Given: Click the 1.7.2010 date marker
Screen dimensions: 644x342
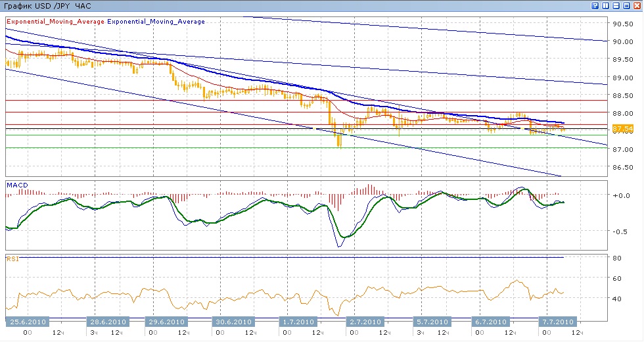Looking at the screenshot, I should [297, 322].
